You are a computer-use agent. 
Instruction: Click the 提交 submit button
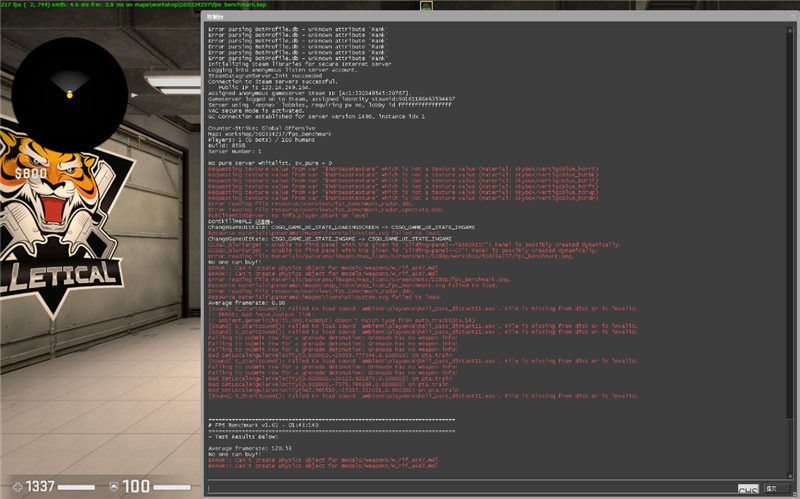777,488
